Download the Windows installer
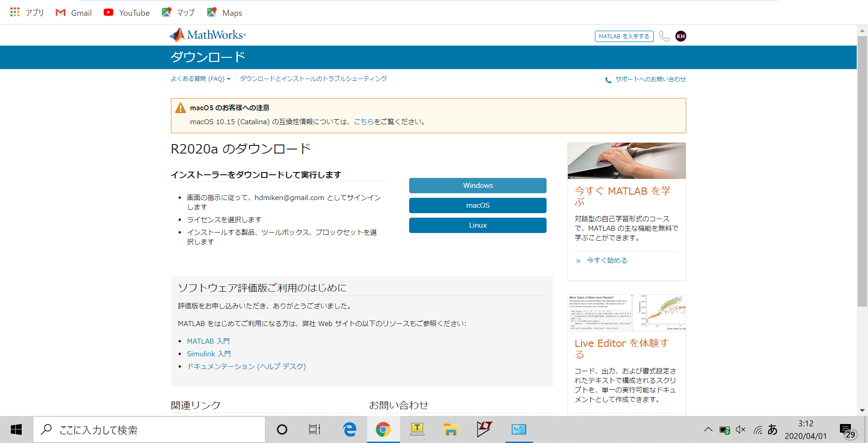This screenshot has width=868, height=443. [478, 186]
